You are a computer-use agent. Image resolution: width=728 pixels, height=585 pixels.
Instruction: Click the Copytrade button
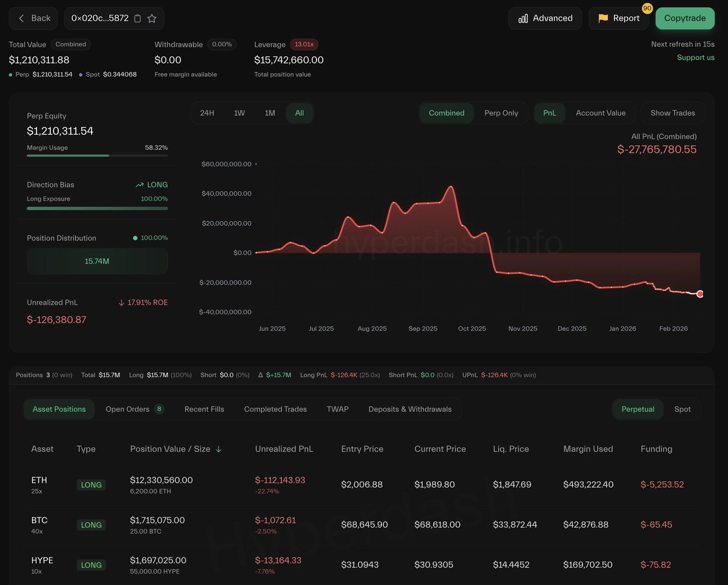coord(684,18)
